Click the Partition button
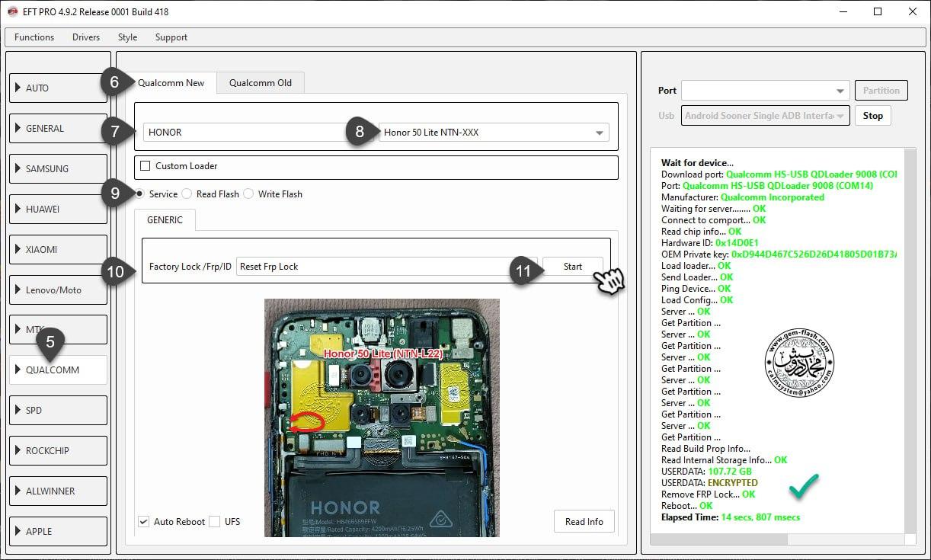Viewport: 931px width, 560px height. point(881,91)
